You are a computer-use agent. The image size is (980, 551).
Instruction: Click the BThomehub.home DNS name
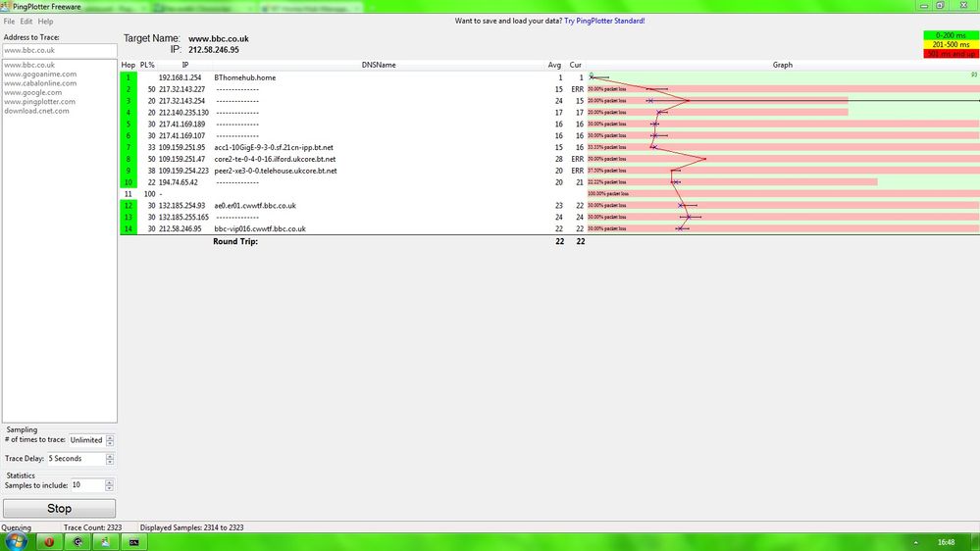(x=245, y=78)
